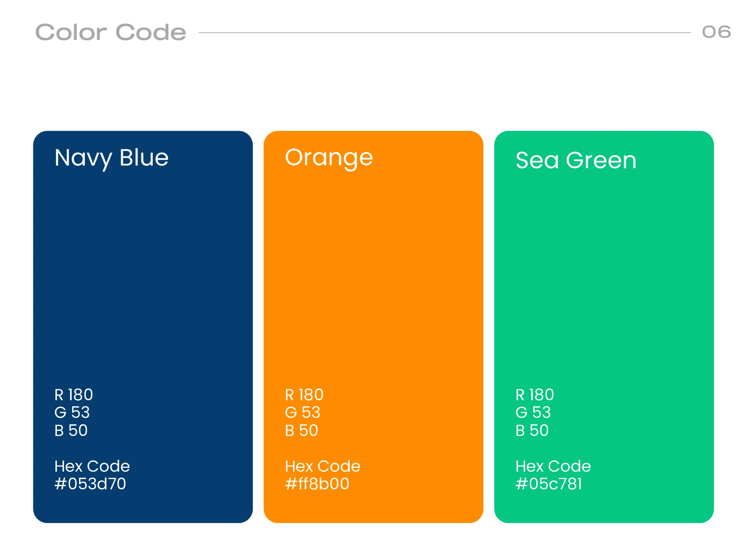Select "B 50" on the Sea Green card
Image resolution: width=747 pixels, height=560 pixels.
point(532,431)
